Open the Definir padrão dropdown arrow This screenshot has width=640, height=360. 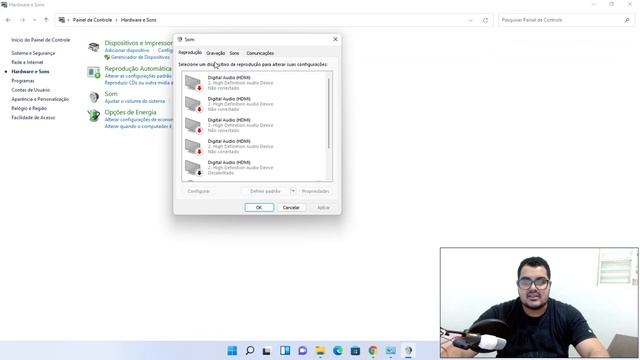(x=293, y=191)
